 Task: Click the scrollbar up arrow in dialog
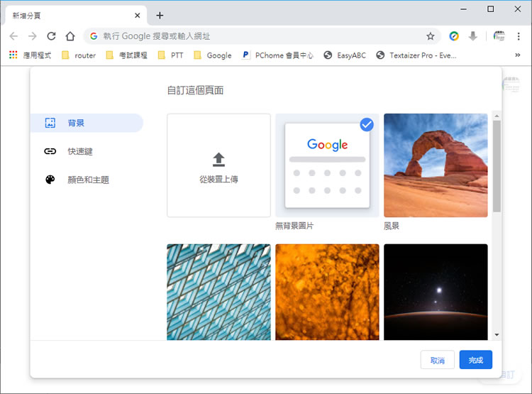pyautogui.click(x=497, y=116)
